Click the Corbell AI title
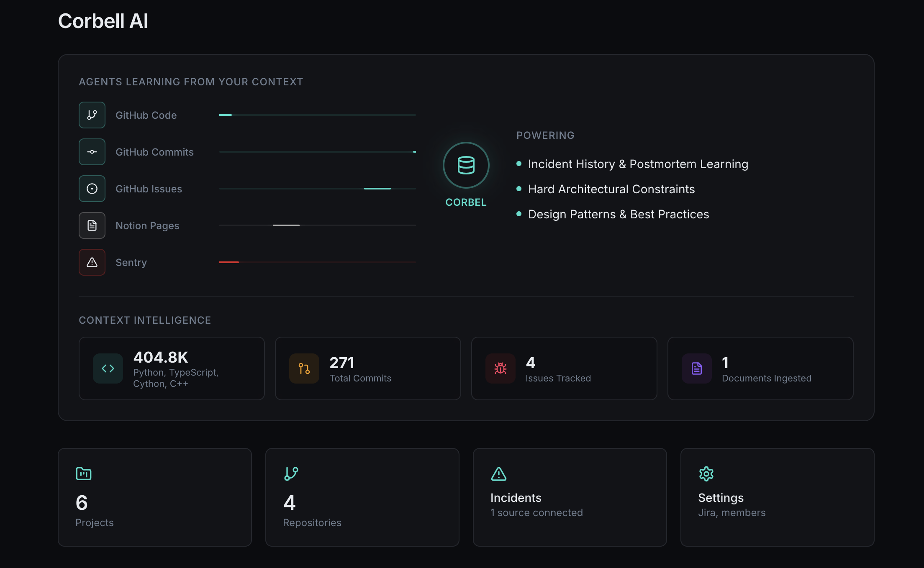The width and height of the screenshot is (924, 568). coord(103,20)
